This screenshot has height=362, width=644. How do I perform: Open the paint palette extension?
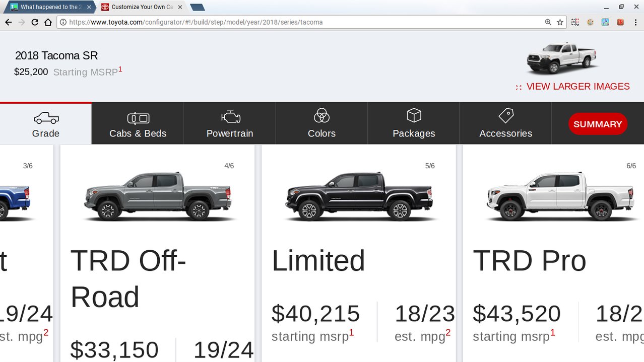(590, 22)
